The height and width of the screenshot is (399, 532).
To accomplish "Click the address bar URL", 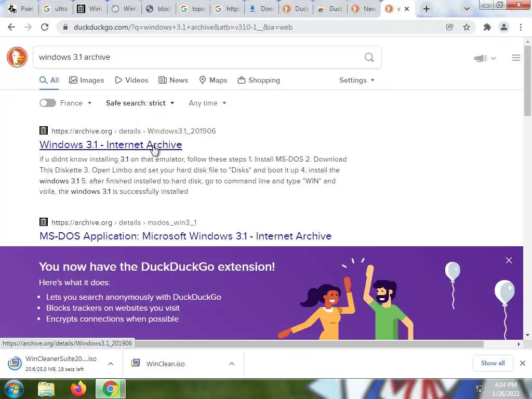I will point(183,27).
